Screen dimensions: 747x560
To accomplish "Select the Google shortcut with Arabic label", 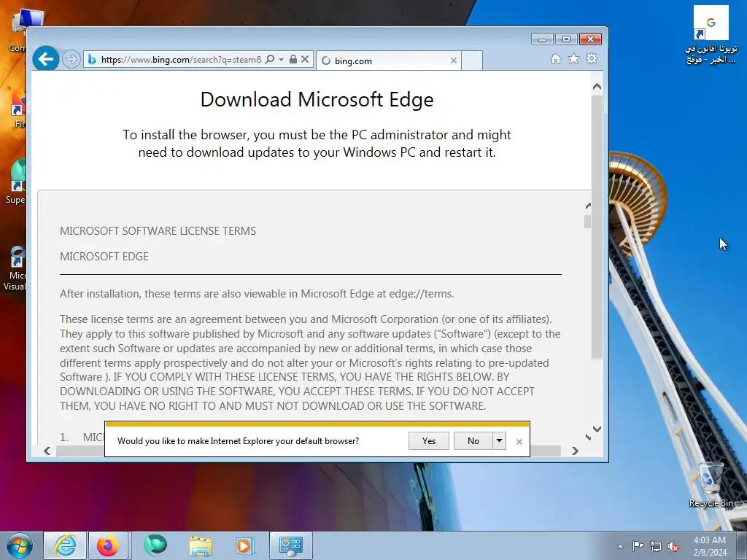I will pos(711,34).
